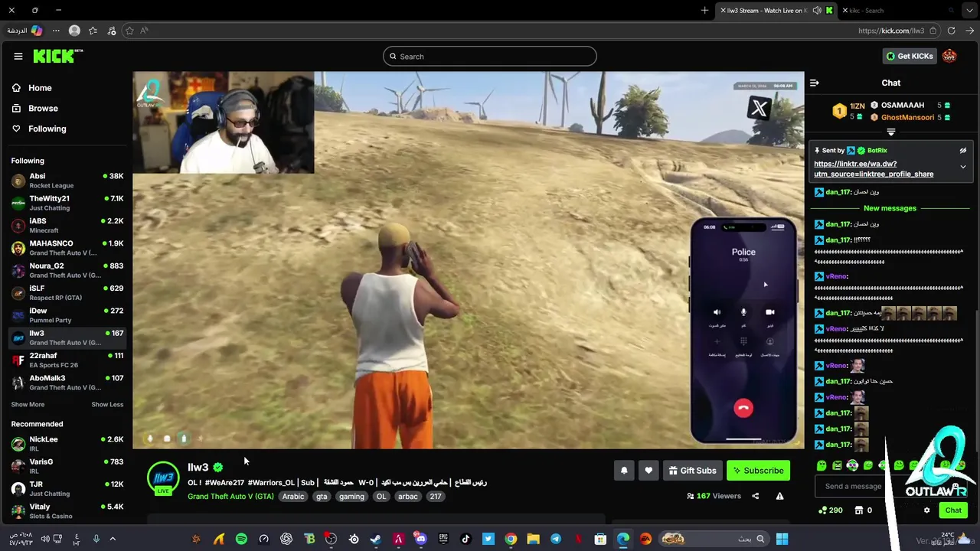Click the arbac tag
Screen dimensions: 980x551
click(x=408, y=497)
